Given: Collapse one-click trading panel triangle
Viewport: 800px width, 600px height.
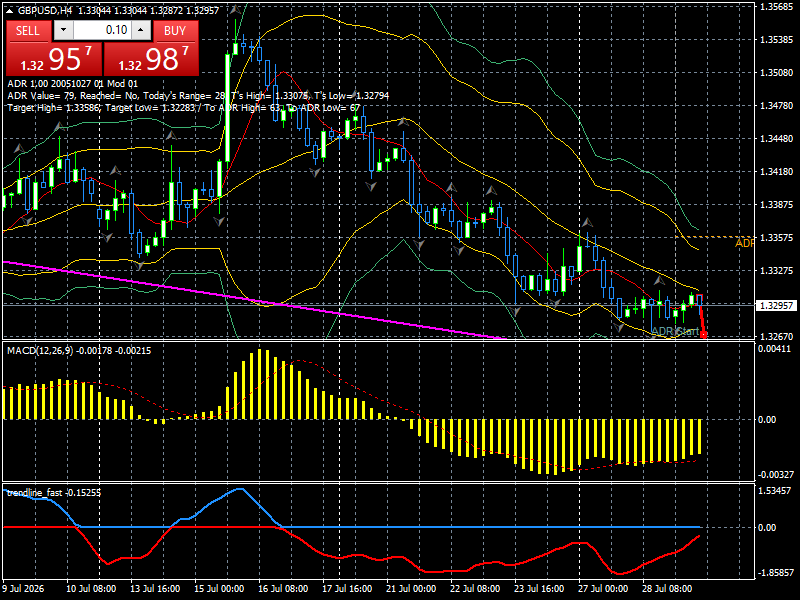Looking at the screenshot, I should pos(11,10).
